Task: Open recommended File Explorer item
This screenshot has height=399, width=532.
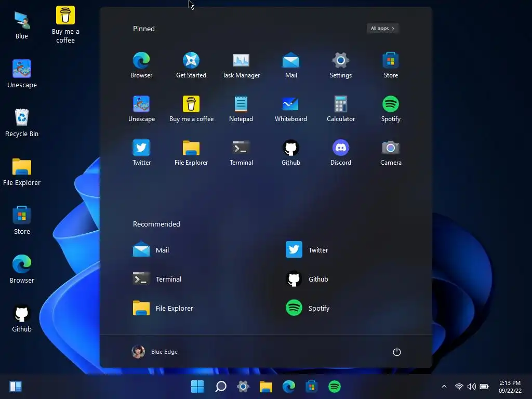Action: (163, 308)
